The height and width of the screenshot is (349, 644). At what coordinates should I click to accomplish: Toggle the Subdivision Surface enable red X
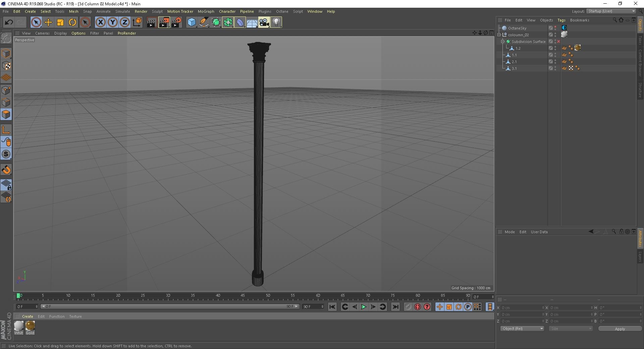[558, 42]
